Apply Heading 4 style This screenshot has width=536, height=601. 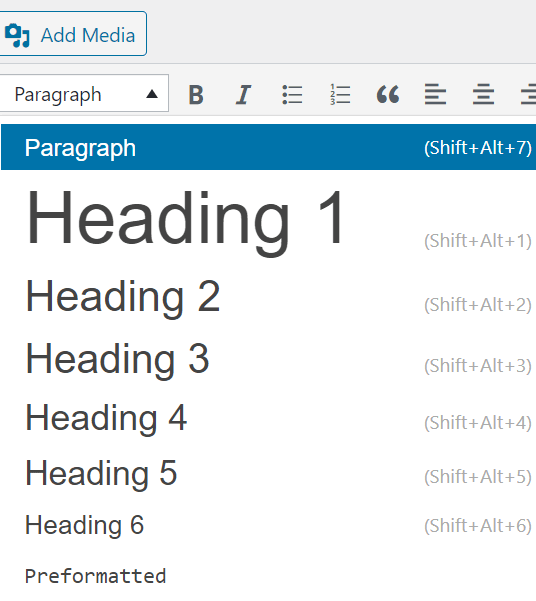coord(268,418)
